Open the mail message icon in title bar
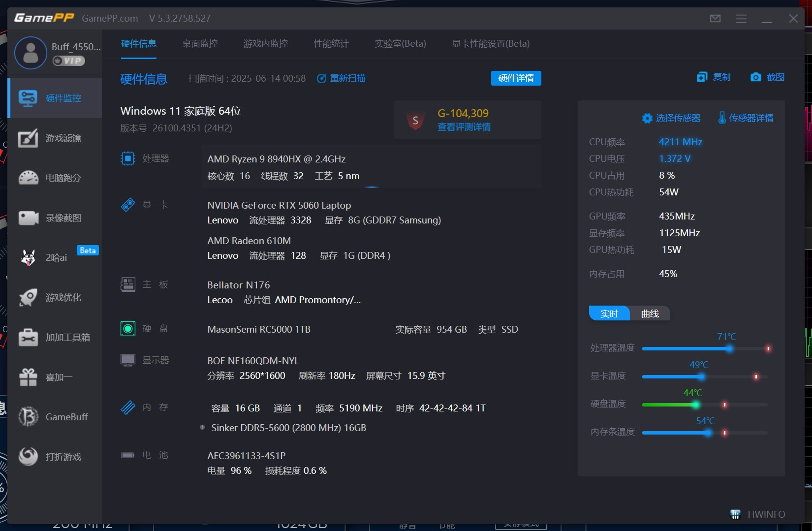812x531 pixels. click(715, 18)
